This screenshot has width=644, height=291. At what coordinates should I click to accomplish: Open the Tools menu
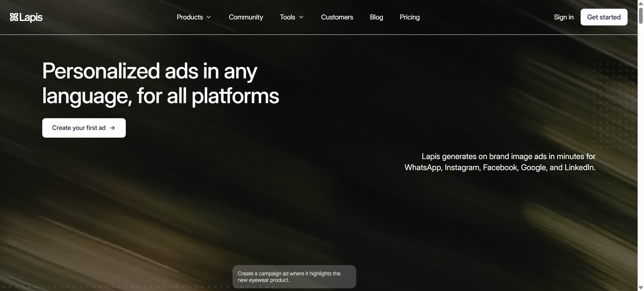click(287, 17)
